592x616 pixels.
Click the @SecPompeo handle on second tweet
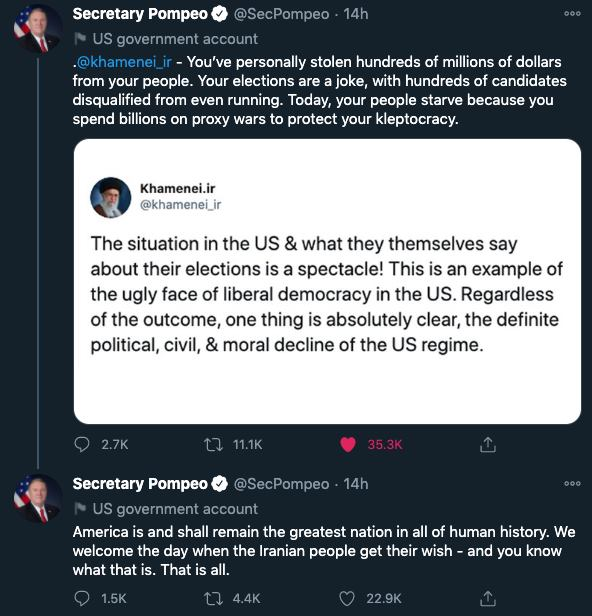coord(281,484)
